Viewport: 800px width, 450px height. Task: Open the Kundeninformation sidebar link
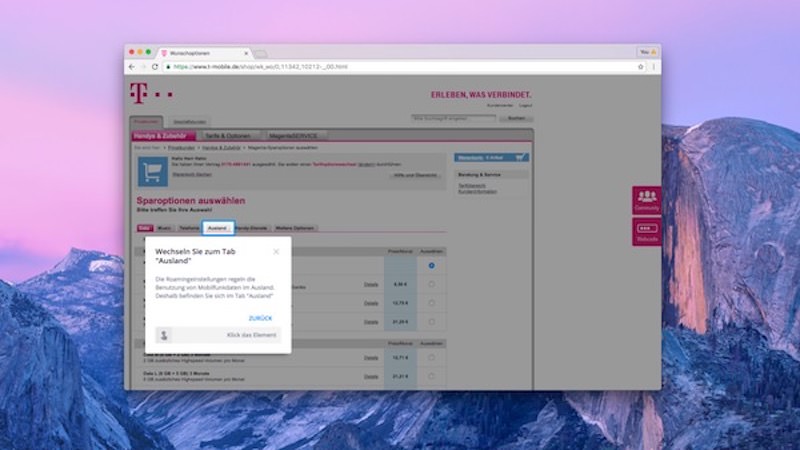tap(478, 192)
